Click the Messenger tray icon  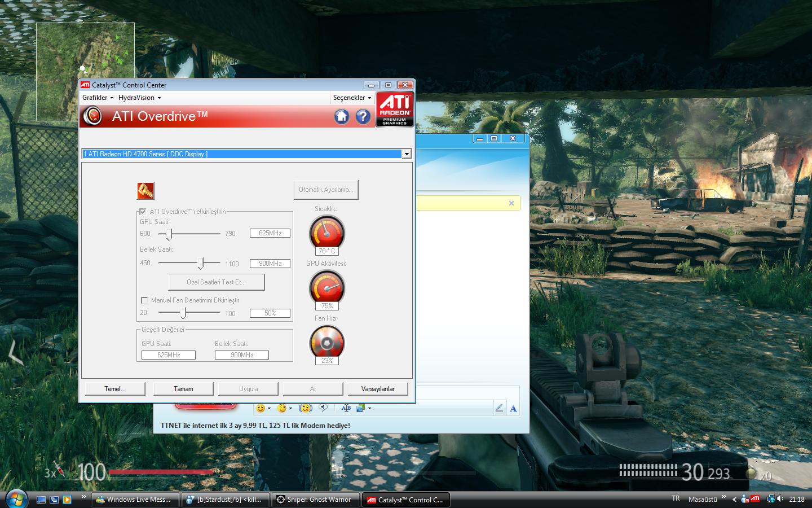[x=745, y=499]
